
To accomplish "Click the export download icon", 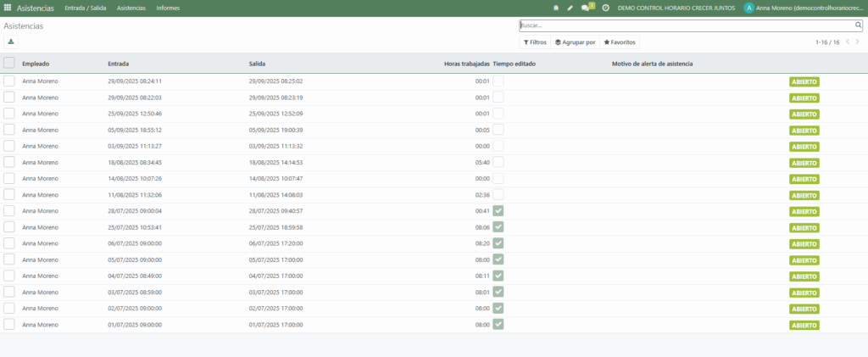I will click(11, 42).
